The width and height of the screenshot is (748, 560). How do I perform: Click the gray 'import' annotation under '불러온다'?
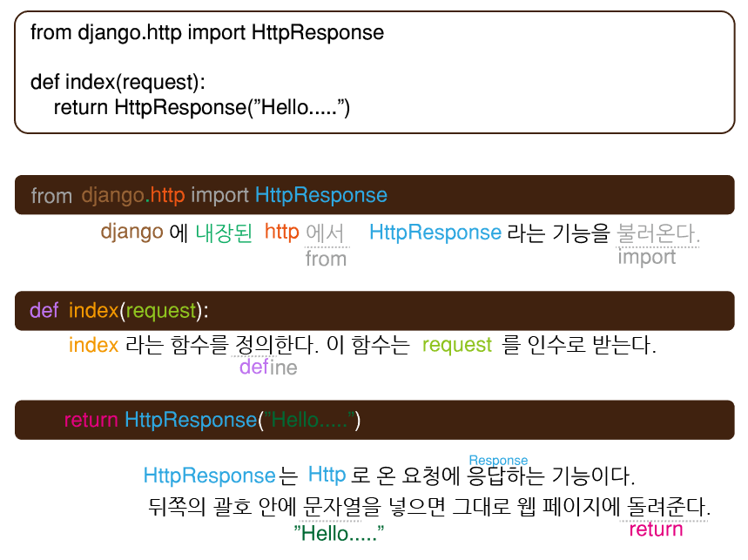tap(647, 258)
